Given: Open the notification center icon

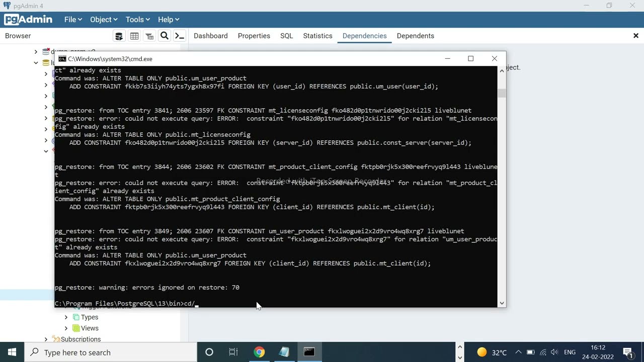Looking at the screenshot, I should pyautogui.click(x=627, y=352).
